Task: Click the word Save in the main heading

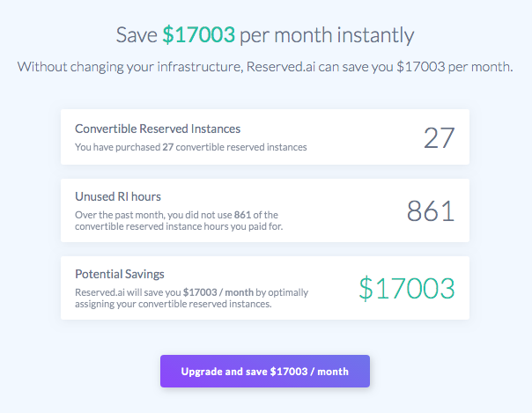Action: [x=137, y=35]
